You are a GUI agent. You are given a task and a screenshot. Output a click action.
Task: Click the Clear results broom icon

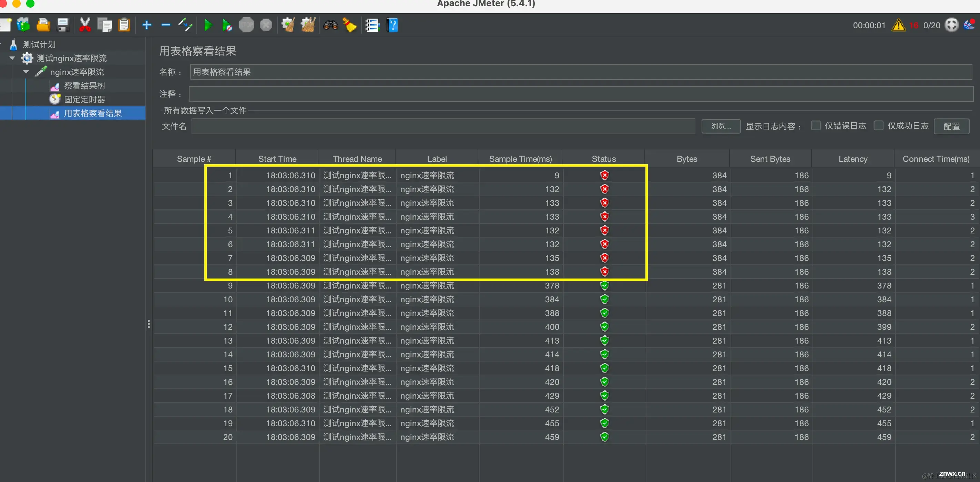tap(288, 25)
